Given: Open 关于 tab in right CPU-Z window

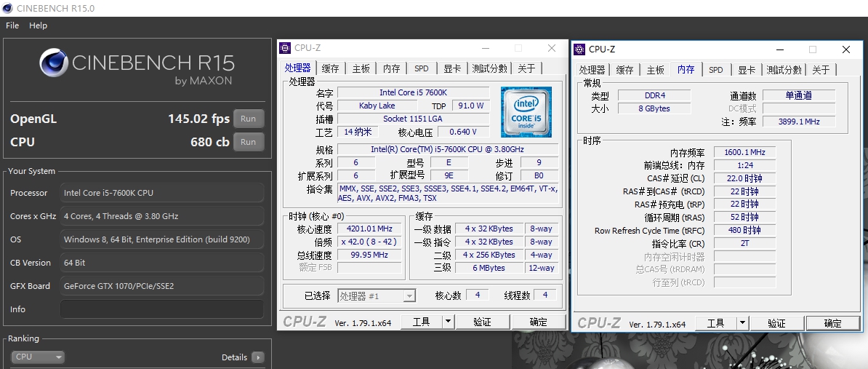Looking at the screenshot, I should (821, 70).
